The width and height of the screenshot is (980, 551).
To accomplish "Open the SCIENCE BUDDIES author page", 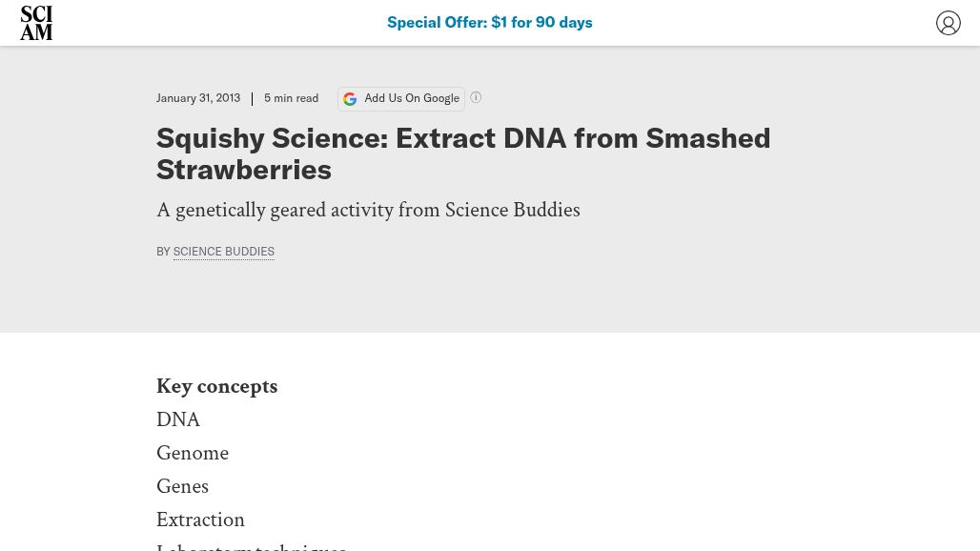I will click(x=223, y=251).
